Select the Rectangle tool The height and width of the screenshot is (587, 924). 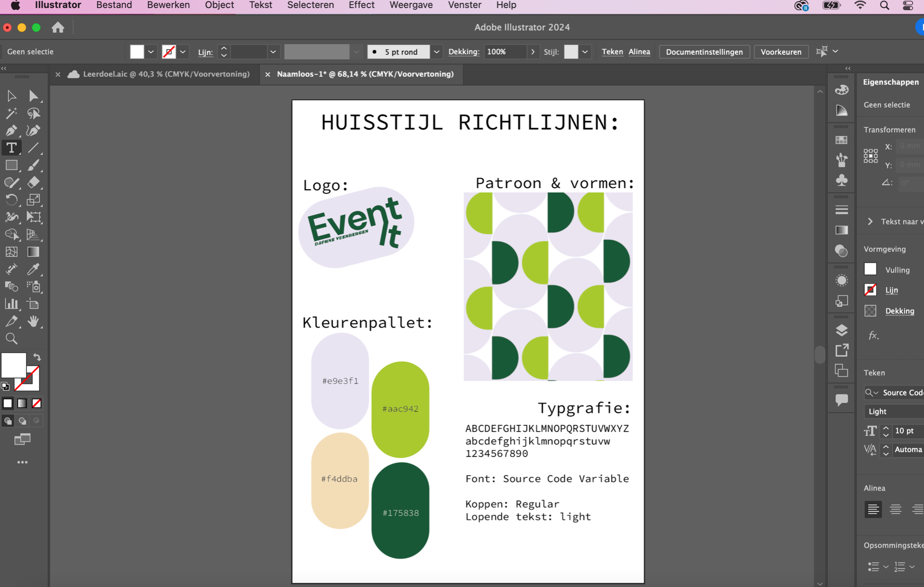tap(11, 166)
